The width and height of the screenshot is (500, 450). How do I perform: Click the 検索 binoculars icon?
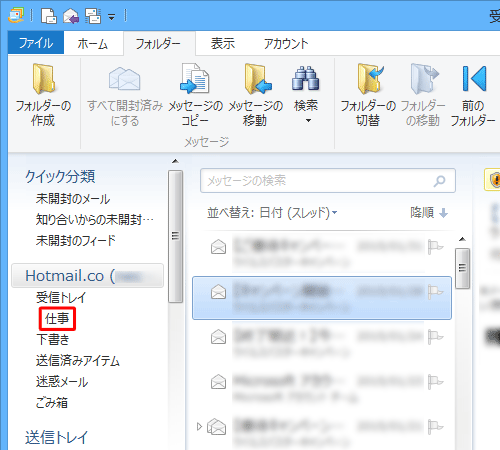tap(305, 79)
